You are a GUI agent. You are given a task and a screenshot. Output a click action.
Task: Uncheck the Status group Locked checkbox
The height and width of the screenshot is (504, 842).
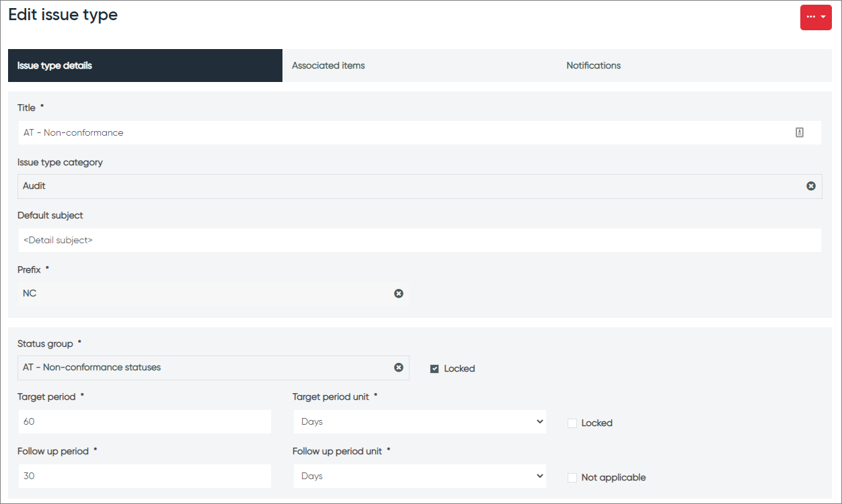pos(434,369)
